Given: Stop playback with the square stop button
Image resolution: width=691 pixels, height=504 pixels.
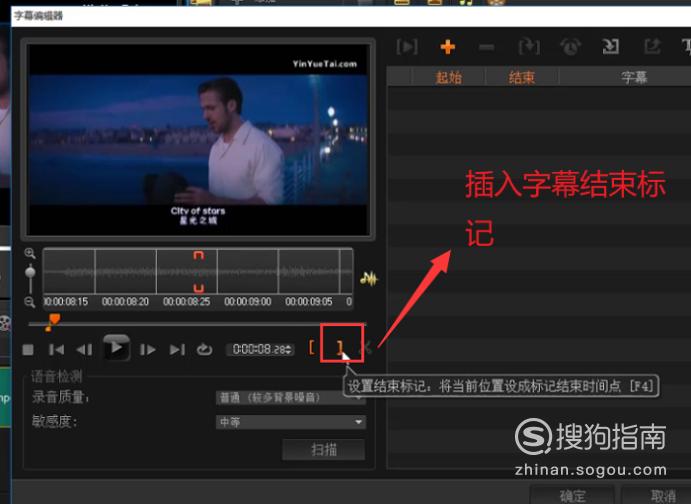Looking at the screenshot, I should click(x=28, y=350).
